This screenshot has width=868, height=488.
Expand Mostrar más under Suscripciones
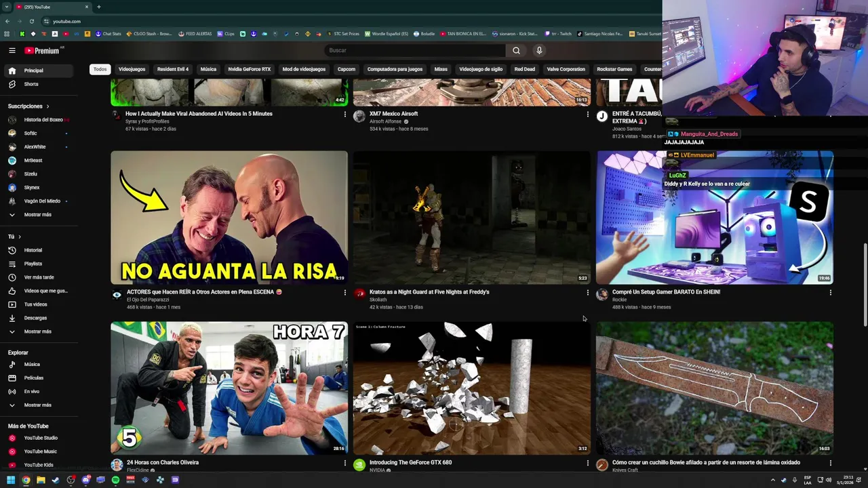[x=37, y=215]
